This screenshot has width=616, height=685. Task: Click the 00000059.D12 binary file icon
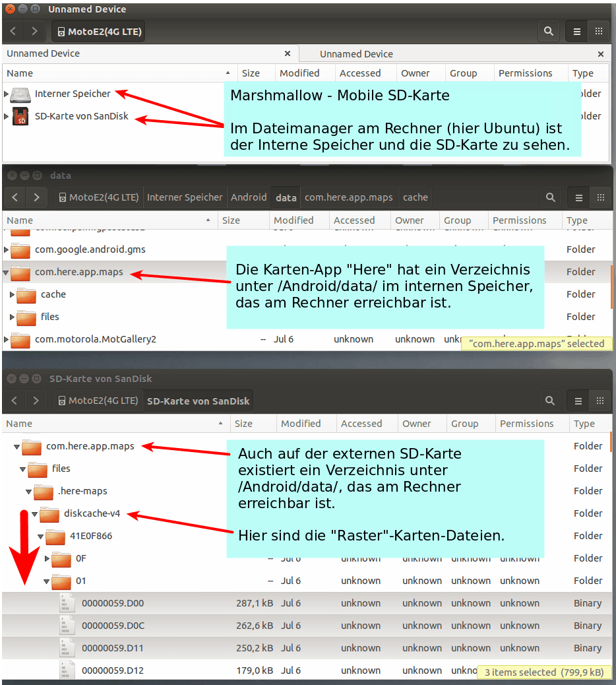pos(67,670)
